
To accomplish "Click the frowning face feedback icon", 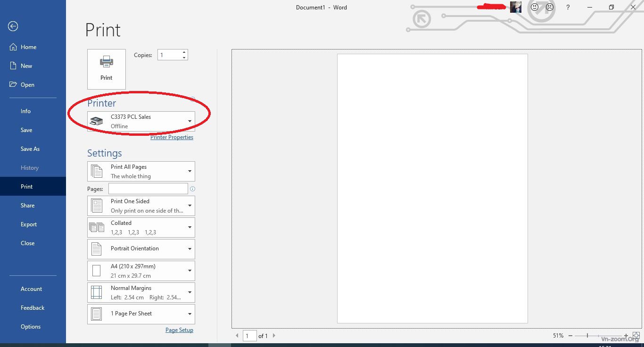I will [x=550, y=8].
